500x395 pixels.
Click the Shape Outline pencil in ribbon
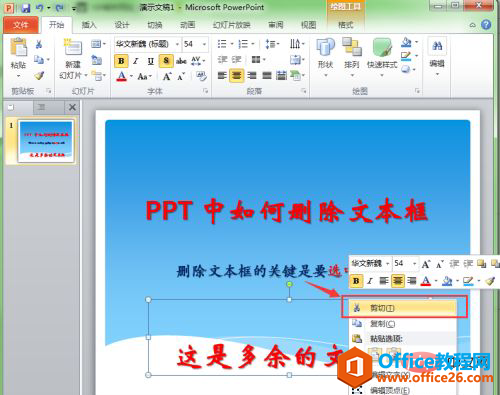[x=406, y=56]
